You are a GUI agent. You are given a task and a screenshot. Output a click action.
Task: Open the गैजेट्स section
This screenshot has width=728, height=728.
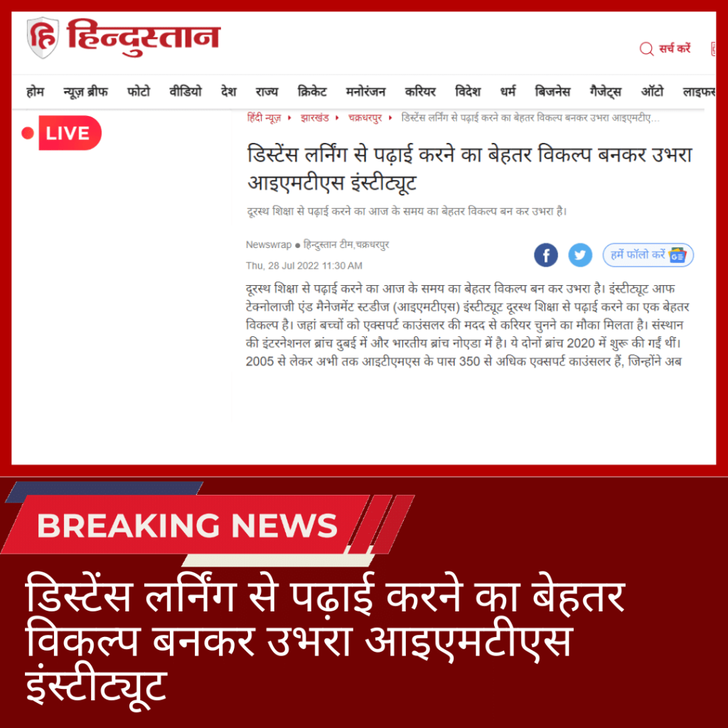[x=606, y=92]
